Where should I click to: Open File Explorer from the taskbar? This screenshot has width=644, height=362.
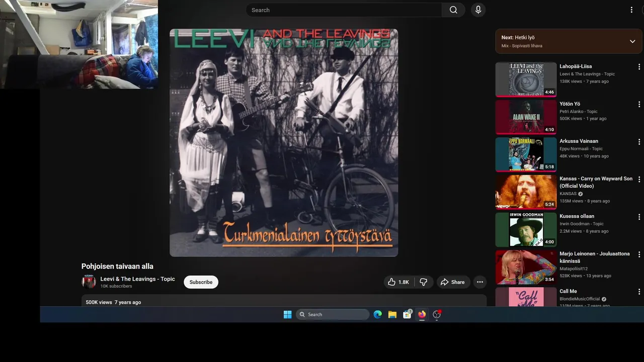(392, 315)
